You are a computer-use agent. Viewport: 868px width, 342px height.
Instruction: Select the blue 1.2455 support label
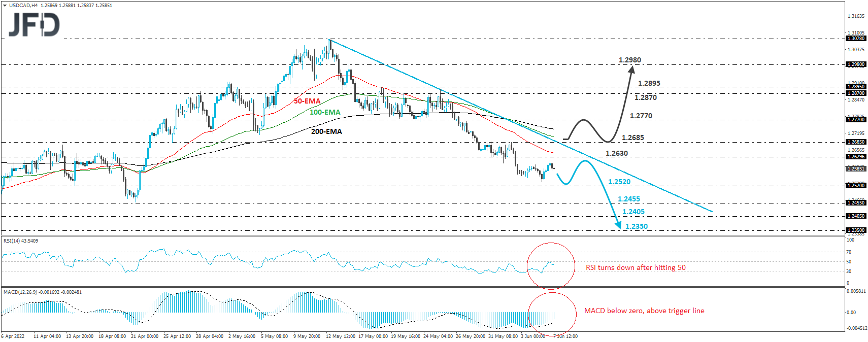pyautogui.click(x=629, y=199)
